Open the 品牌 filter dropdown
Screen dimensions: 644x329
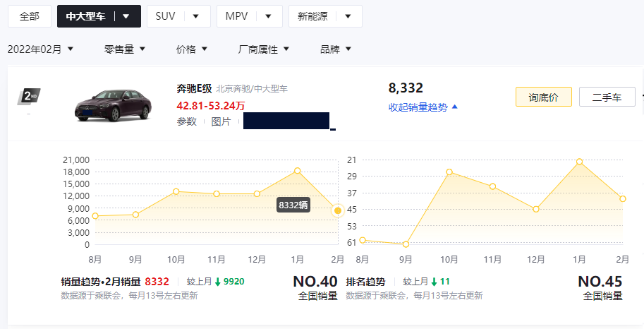[x=336, y=49]
